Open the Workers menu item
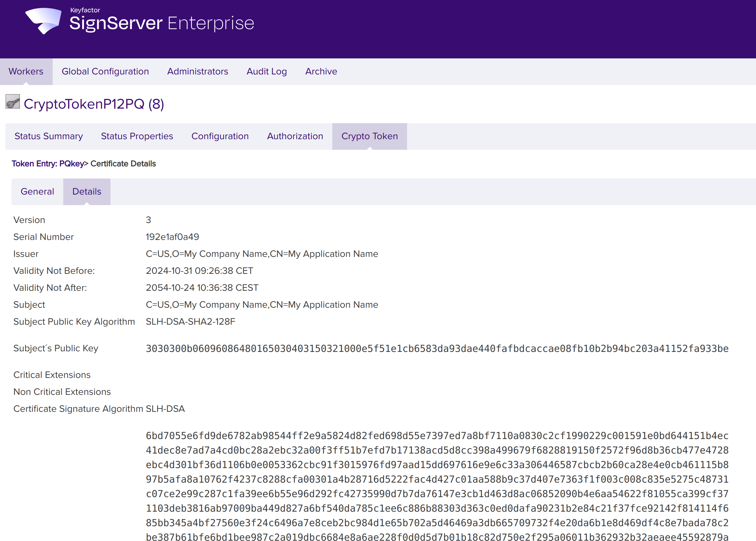756x541 pixels. tap(26, 71)
